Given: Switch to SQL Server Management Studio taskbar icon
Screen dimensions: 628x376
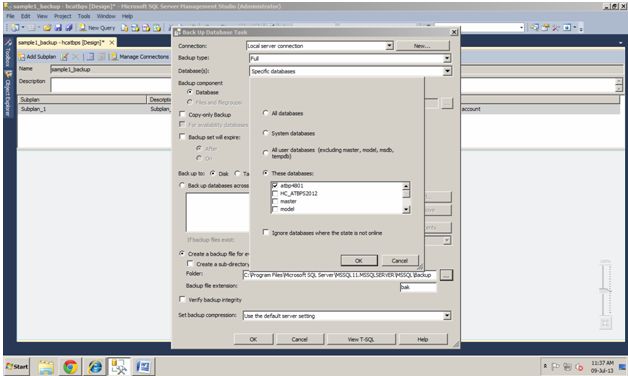Looking at the screenshot, I should (x=119, y=367).
